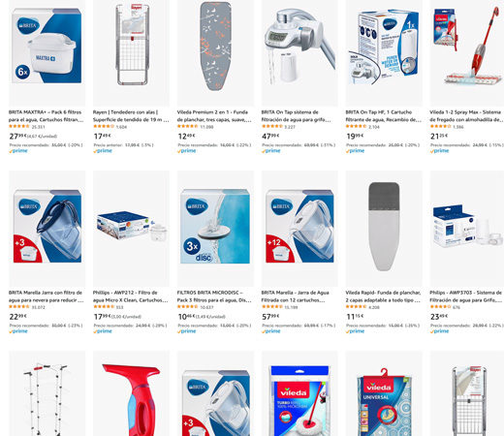Click the Philips AWP212 filter title link

[x=130, y=296]
